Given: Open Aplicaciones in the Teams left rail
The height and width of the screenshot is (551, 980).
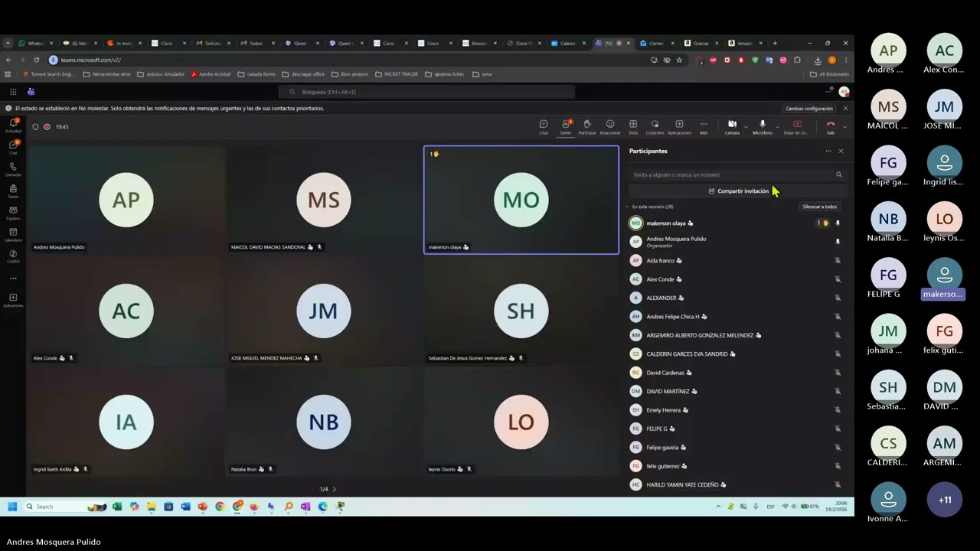Looking at the screenshot, I should (13, 299).
